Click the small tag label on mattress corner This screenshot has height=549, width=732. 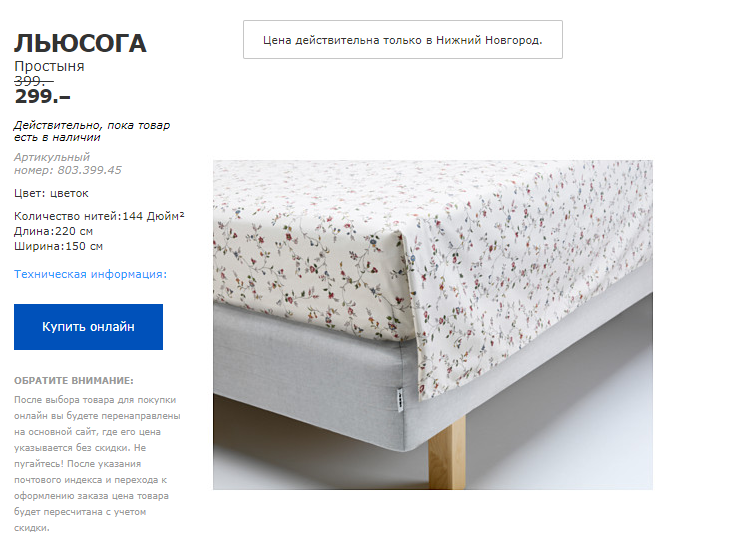[x=400, y=401]
